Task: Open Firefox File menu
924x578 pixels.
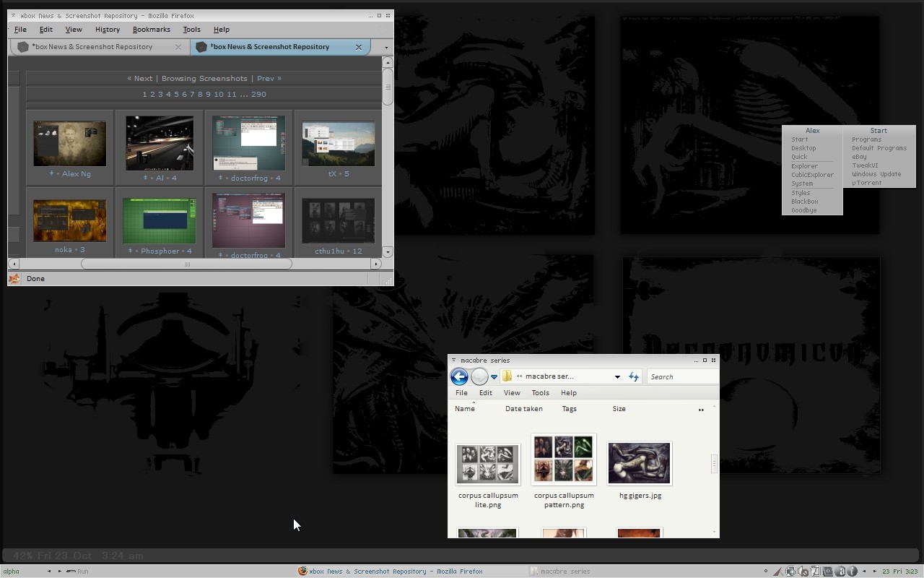Action: click(x=20, y=30)
